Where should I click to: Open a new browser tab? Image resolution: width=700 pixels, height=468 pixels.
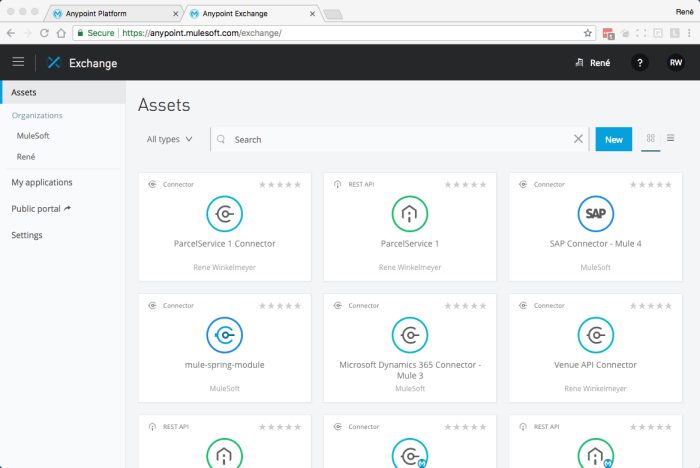click(333, 14)
